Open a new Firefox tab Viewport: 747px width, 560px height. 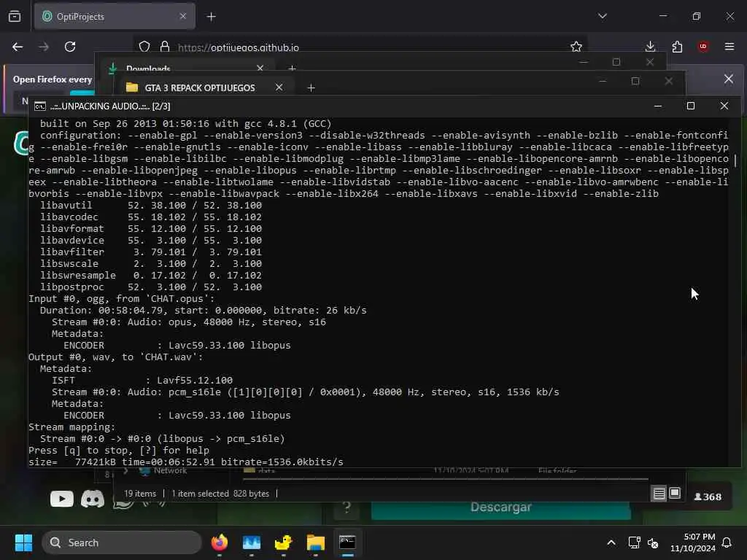pos(212,17)
